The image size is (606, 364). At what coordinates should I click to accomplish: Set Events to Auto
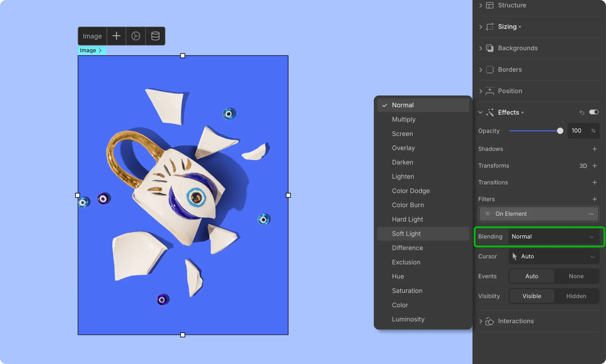[531, 276]
